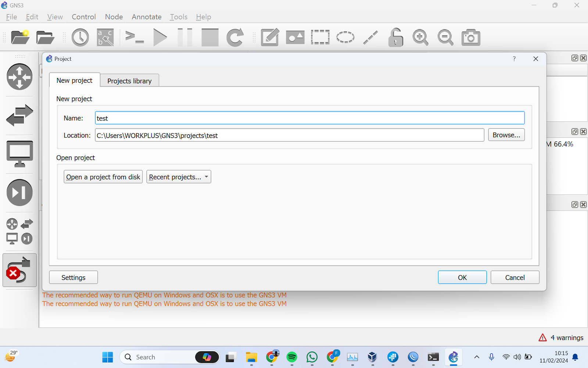588x368 pixels.
Task: Click the zoom out magnifier icon
Action: [x=445, y=37]
